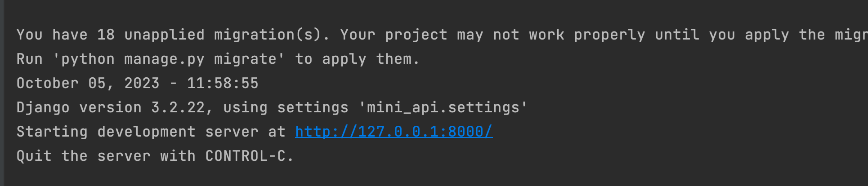Screen dimensions: 868x186
Task: Click the word 'Starting' in server line
Action: [52, 132]
